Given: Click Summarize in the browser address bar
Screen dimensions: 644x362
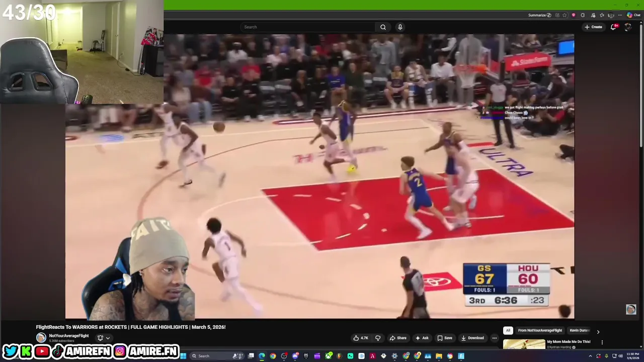Looking at the screenshot, I should click(x=540, y=15).
